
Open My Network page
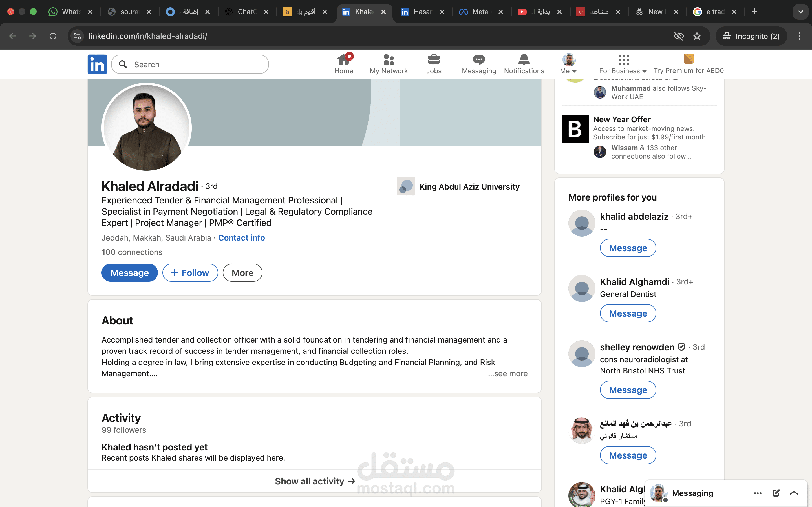point(389,64)
